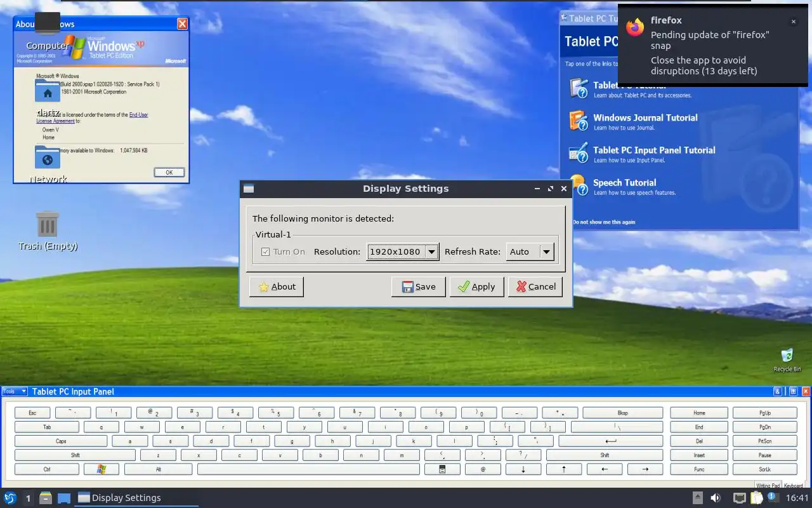Click the Bksp key on the Input Panel
Screen dimensions: 812x508
623,413
